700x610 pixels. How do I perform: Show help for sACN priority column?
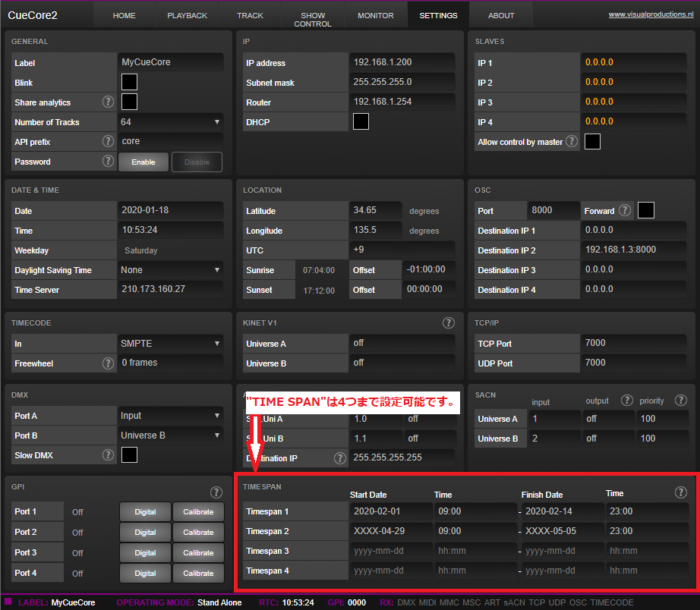680,401
